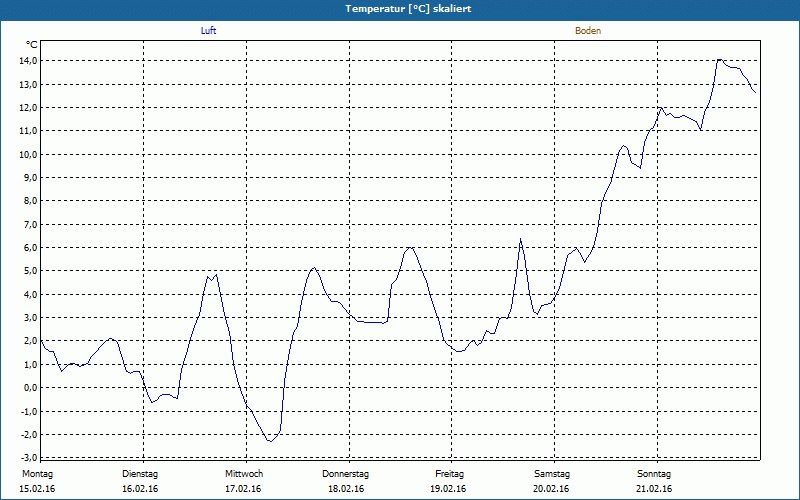Click the date 17.02.16

pyautogui.click(x=243, y=489)
